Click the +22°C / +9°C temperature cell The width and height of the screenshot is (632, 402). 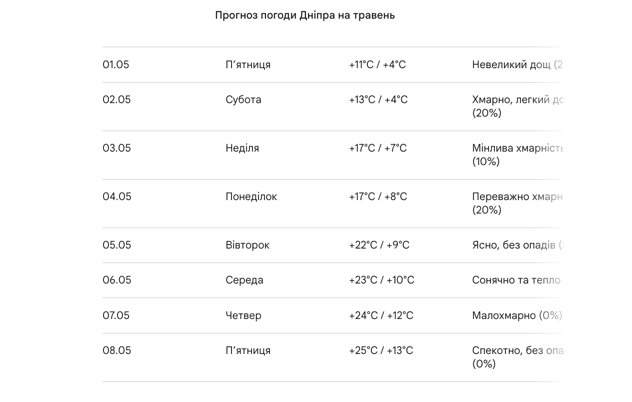click(379, 245)
